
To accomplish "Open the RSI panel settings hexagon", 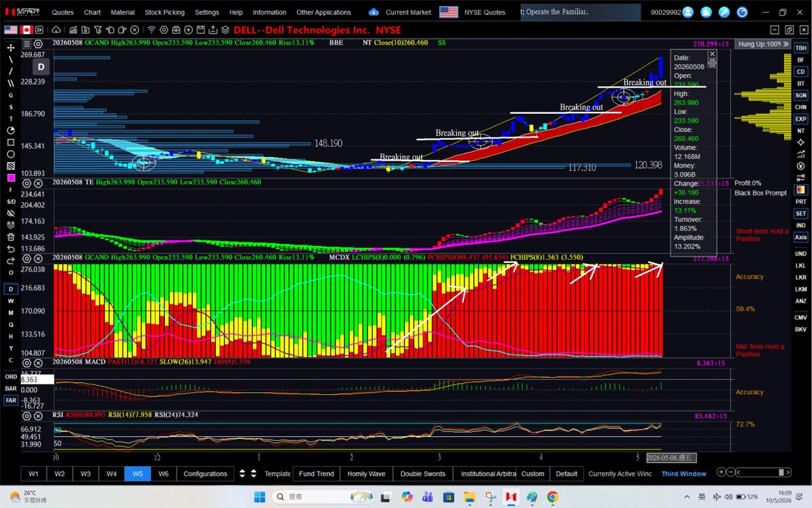I will point(27,415).
